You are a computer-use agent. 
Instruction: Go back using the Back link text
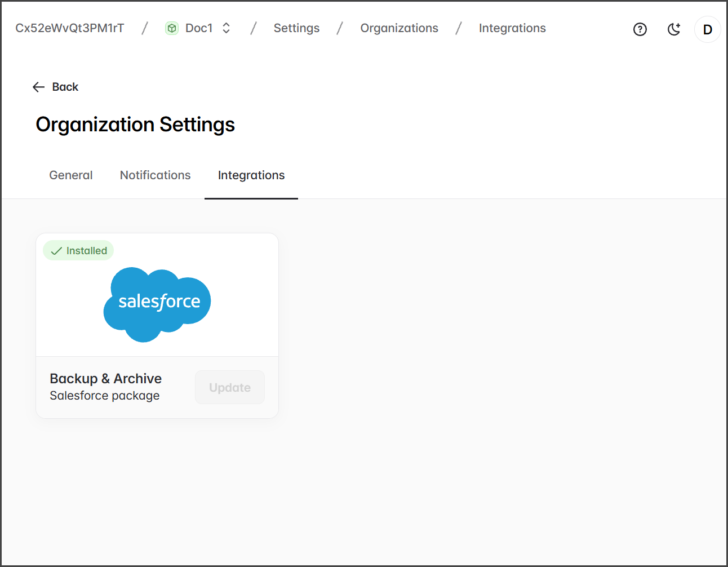65,87
